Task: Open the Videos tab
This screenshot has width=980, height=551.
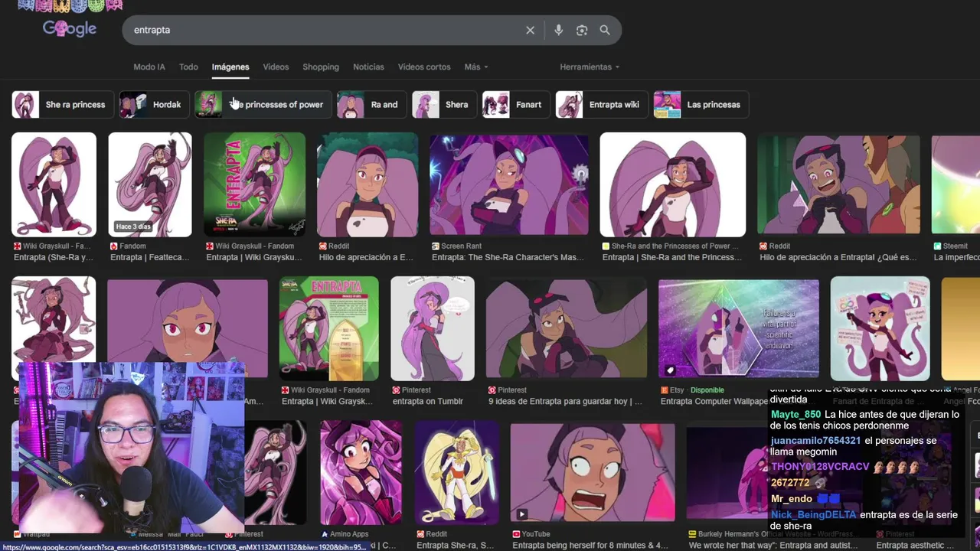Action: pyautogui.click(x=276, y=67)
